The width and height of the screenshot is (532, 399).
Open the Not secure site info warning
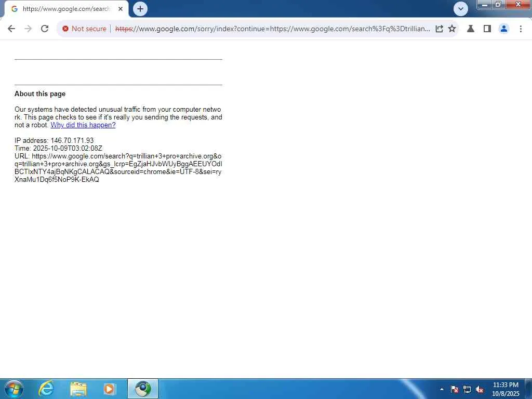85,29
